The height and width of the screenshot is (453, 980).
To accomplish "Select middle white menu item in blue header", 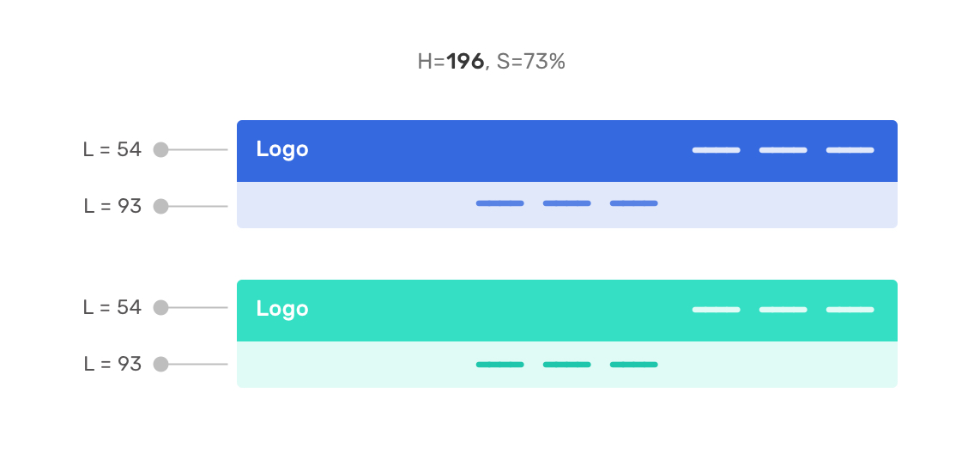I will (783, 150).
